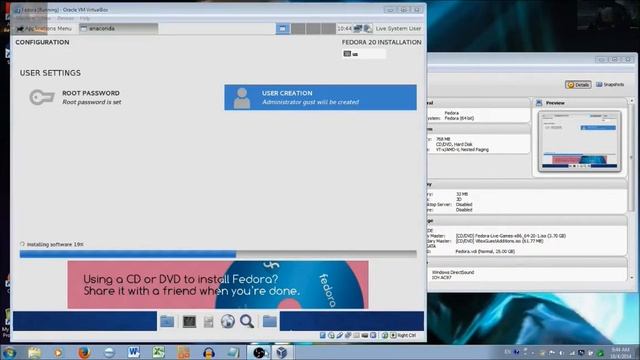Image resolution: width=640 pixels, height=360 pixels.
Task: Click the 'USER SETTINGS' heading
Action: pos(50,73)
